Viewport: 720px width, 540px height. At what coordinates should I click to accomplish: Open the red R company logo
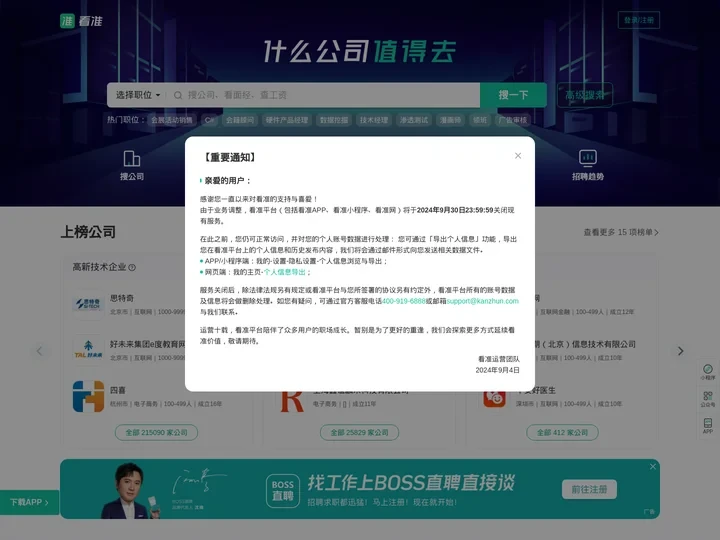coord(292,401)
